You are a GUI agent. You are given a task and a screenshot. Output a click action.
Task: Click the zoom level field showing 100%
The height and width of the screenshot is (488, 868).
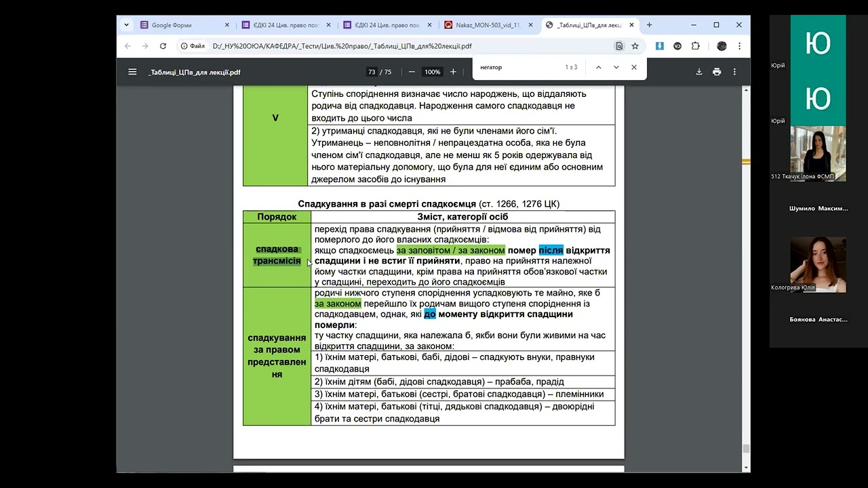[x=432, y=72]
